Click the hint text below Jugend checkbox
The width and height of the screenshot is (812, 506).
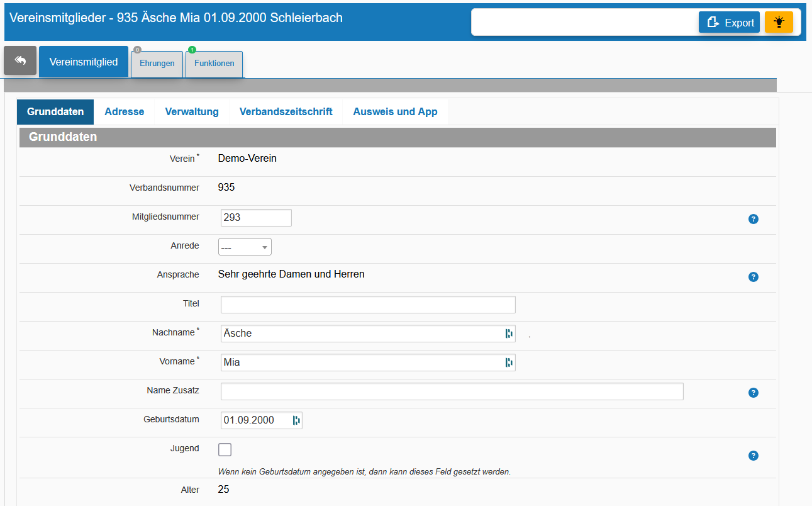[x=364, y=471]
